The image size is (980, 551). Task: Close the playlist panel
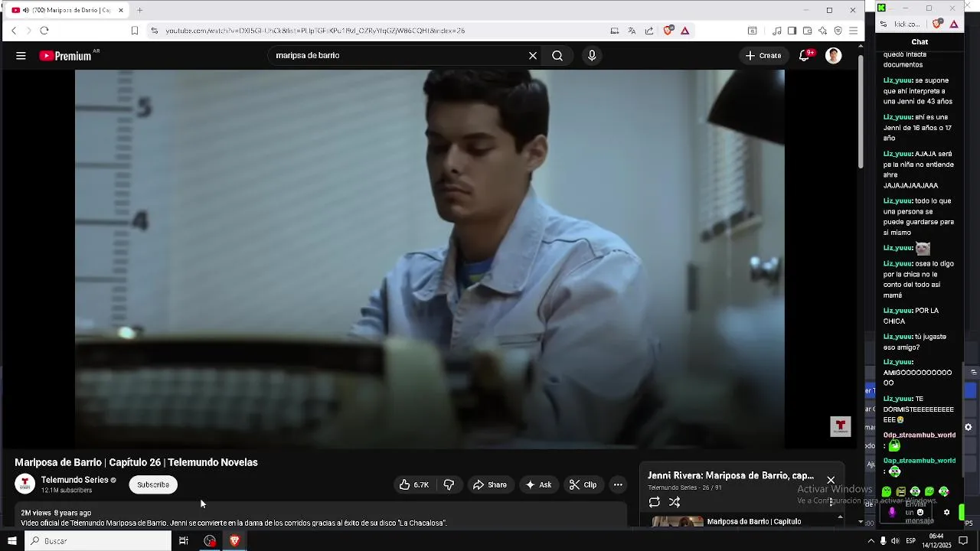point(831,480)
